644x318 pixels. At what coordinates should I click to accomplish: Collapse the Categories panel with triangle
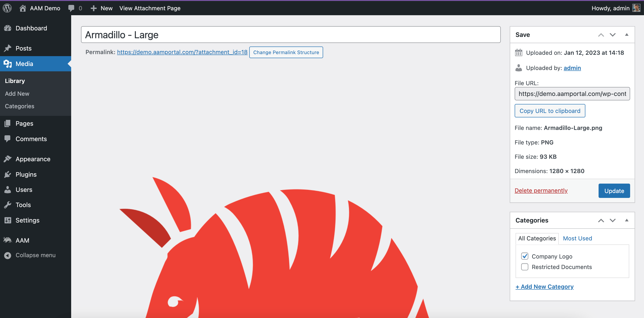point(627,220)
